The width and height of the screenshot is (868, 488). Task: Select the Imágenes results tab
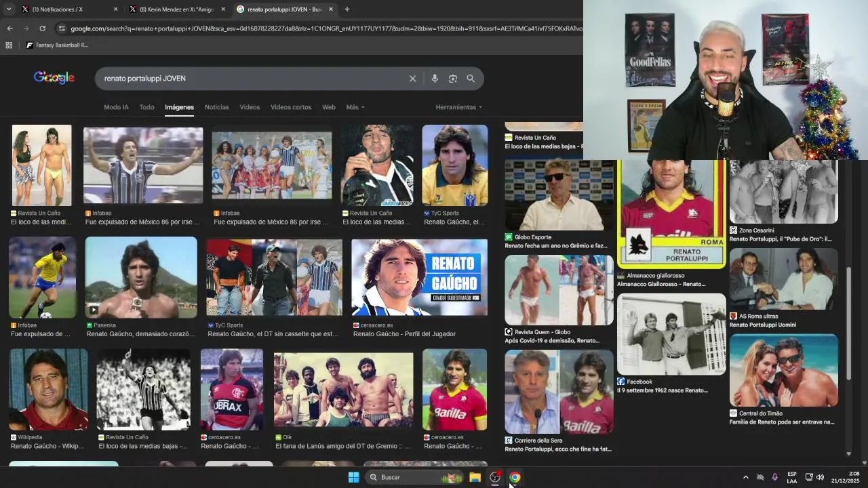click(179, 107)
